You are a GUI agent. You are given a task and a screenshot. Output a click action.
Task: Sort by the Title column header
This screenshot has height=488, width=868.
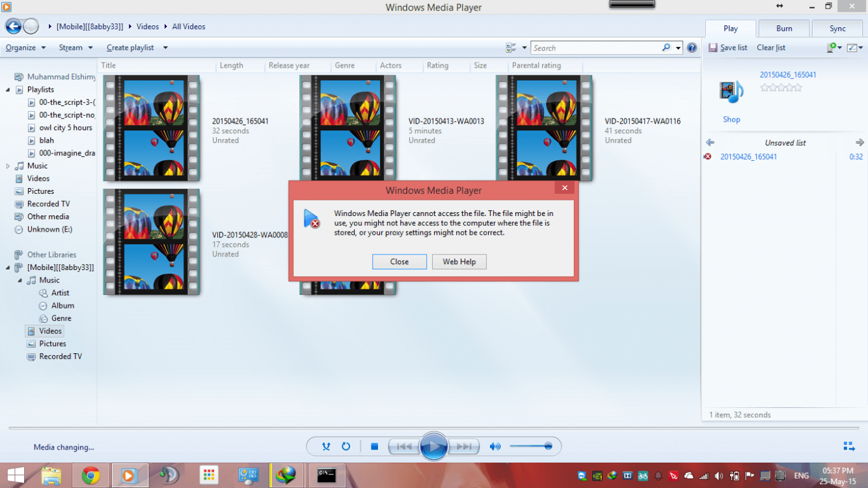[x=109, y=65]
